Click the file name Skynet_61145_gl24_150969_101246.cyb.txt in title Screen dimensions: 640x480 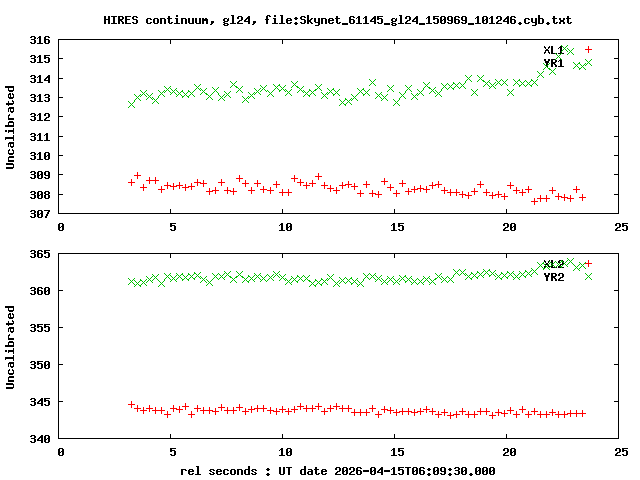click(x=436, y=20)
